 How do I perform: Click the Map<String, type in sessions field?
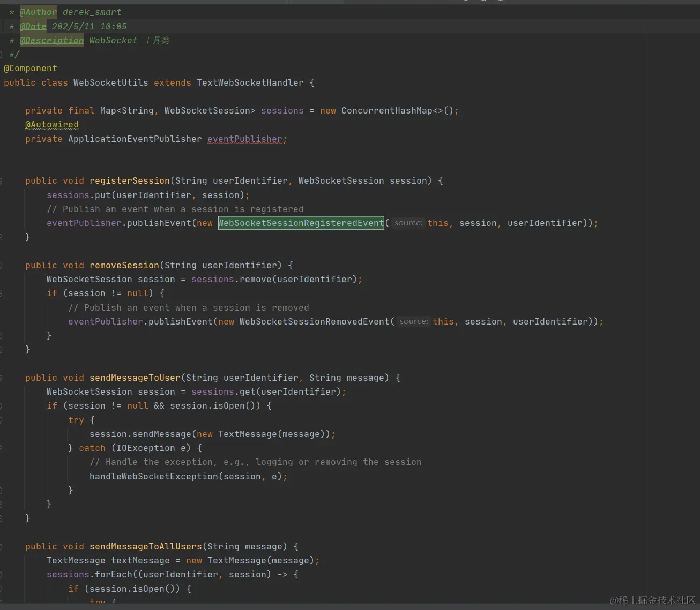click(x=130, y=110)
